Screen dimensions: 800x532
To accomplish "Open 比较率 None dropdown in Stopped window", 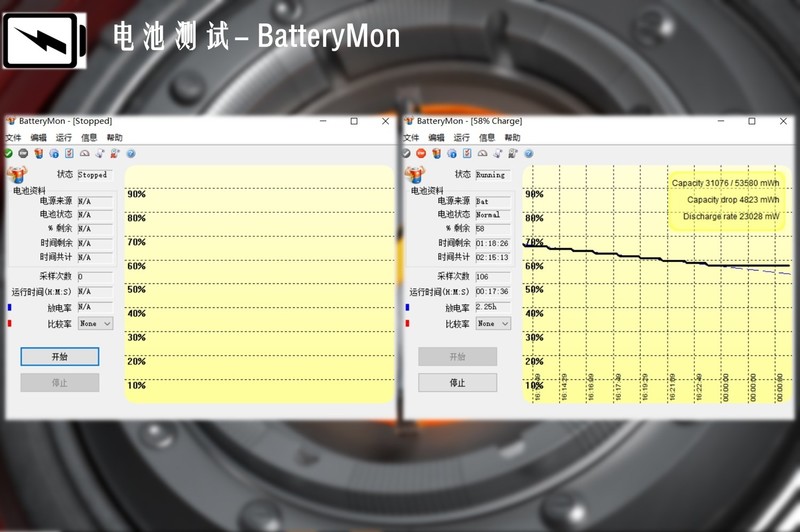I will tap(95, 323).
